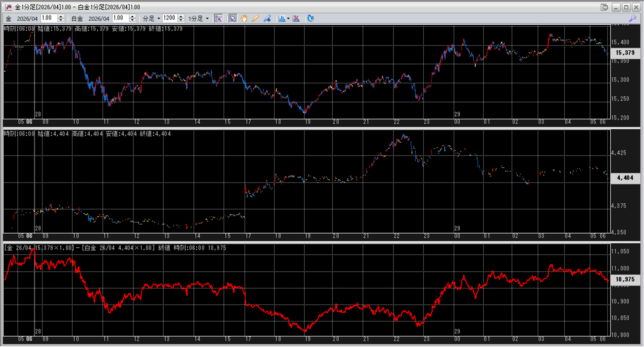The height and width of the screenshot is (347, 644).
Task: Activate the hand pan tool
Action: pyautogui.click(x=244, y=18)
